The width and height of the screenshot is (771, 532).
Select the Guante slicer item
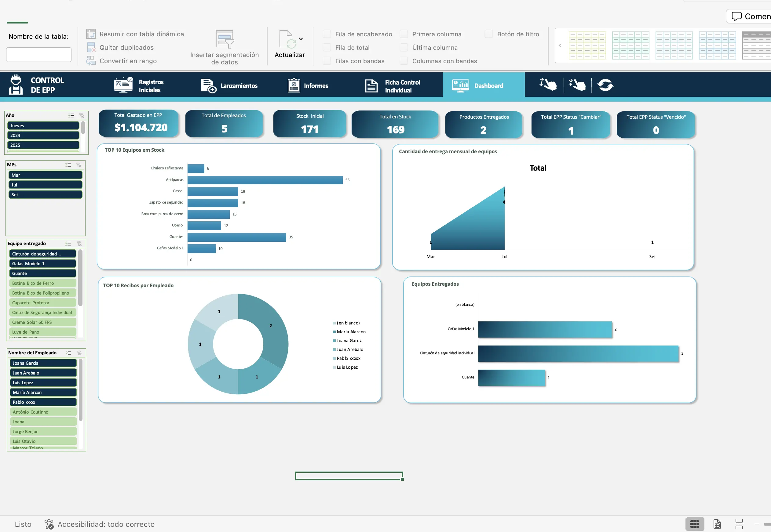pyautogui.click(x=42, y=273)
